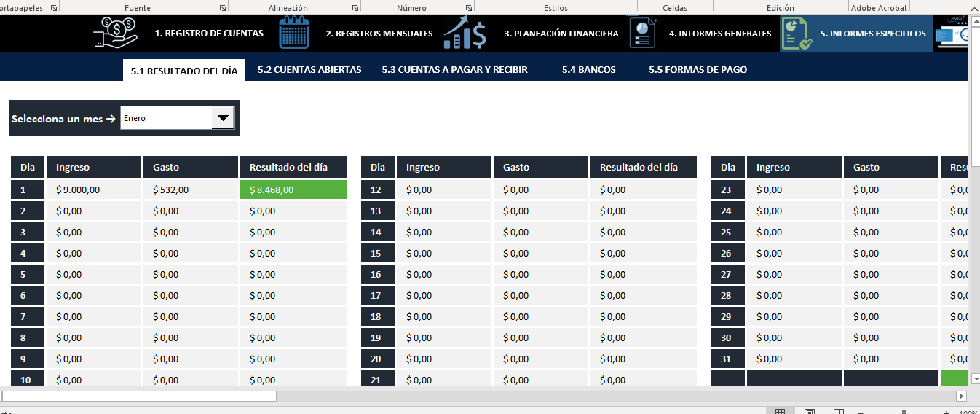
Task: Select the day 12 number cell
Action: (x=378, y=190)
